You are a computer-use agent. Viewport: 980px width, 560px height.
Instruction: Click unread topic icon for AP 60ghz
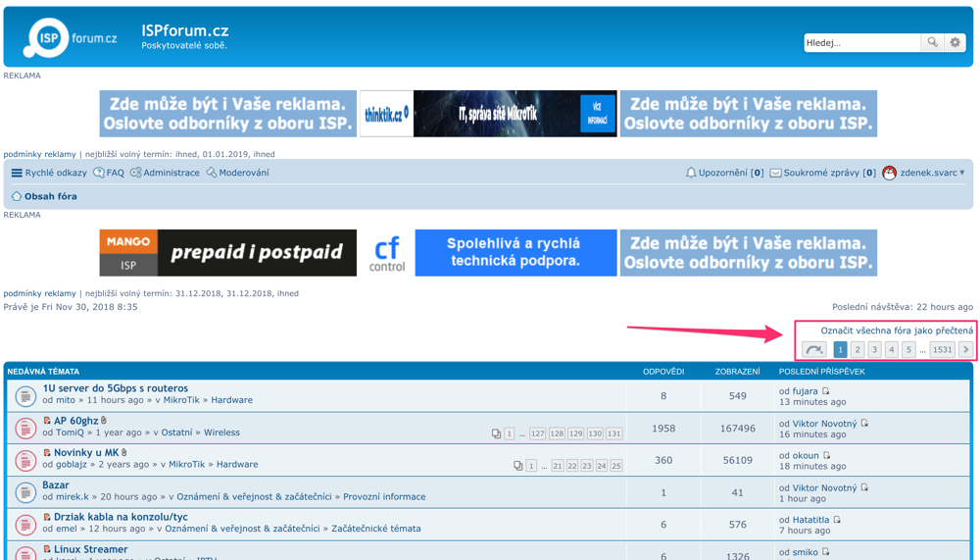(25, 428)
